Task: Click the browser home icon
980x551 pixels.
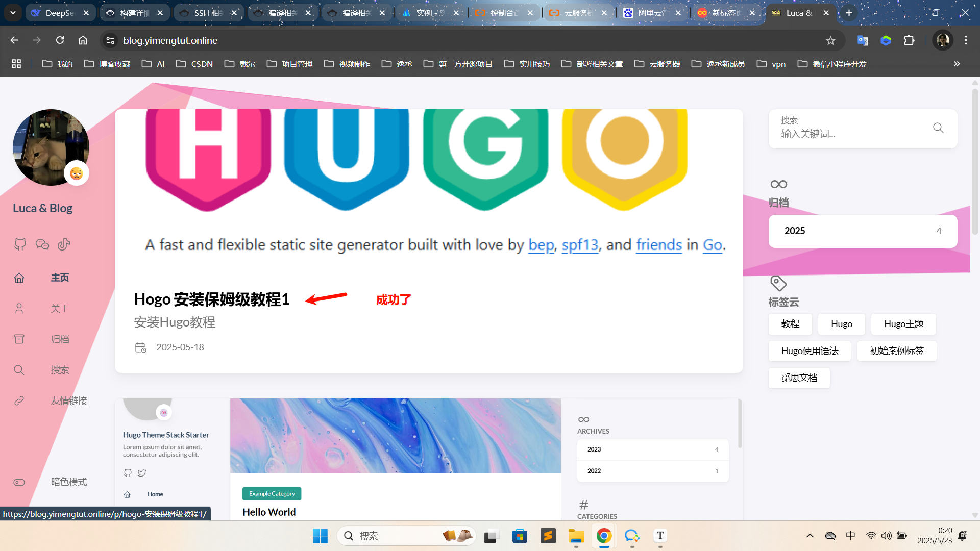Action: pos(83,40)
